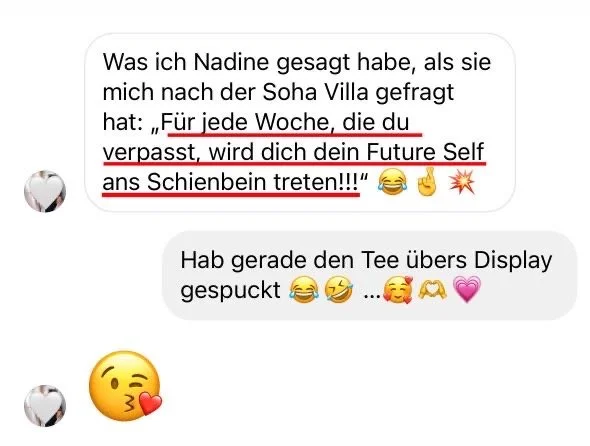Tap the growing pink heart emoji

point(467,289)
